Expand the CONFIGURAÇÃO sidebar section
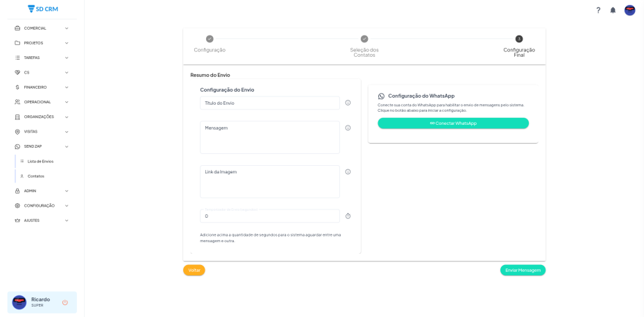The image size is (644, 317). 42,205
